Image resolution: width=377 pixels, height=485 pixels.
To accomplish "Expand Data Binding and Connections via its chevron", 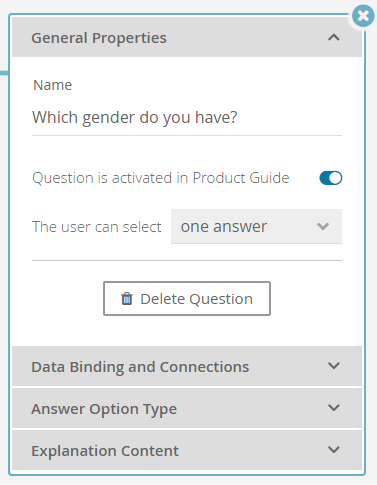I will click(334, 366).
